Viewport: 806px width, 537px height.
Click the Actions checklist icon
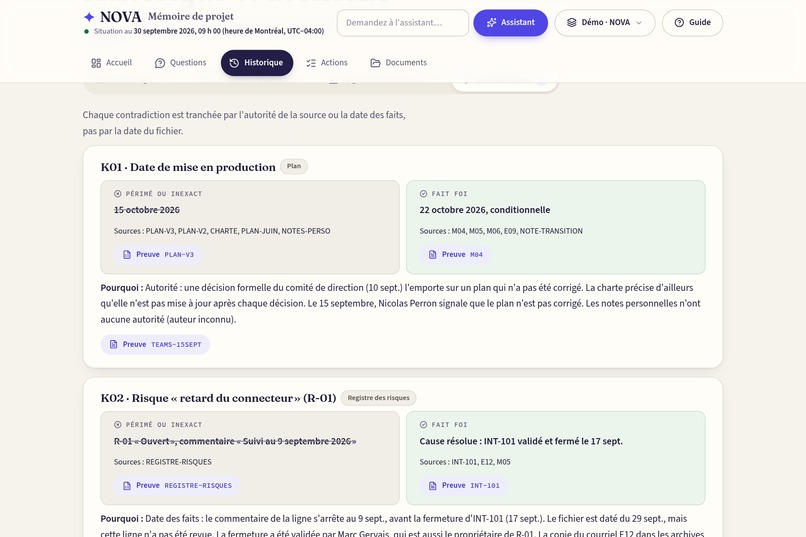tap(311, 63)
